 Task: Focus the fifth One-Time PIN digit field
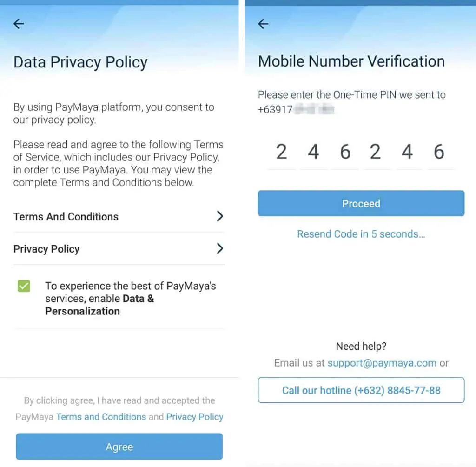point(407,153)
